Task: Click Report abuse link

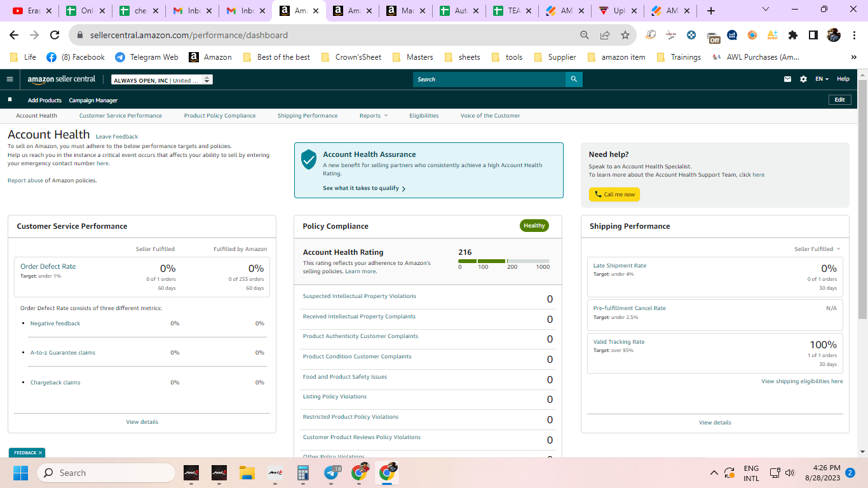Action: tap(25, 180)
